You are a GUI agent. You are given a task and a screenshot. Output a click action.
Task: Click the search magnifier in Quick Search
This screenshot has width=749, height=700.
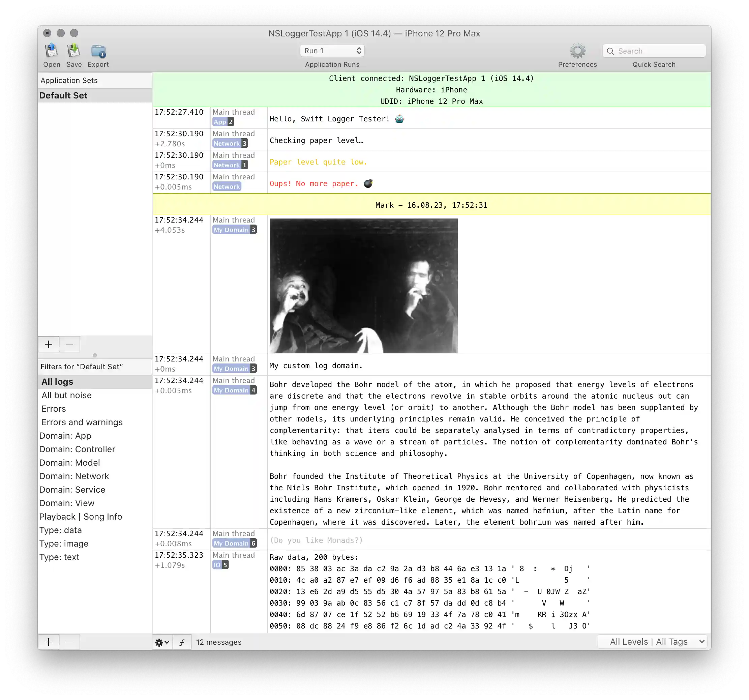[611, 51]
